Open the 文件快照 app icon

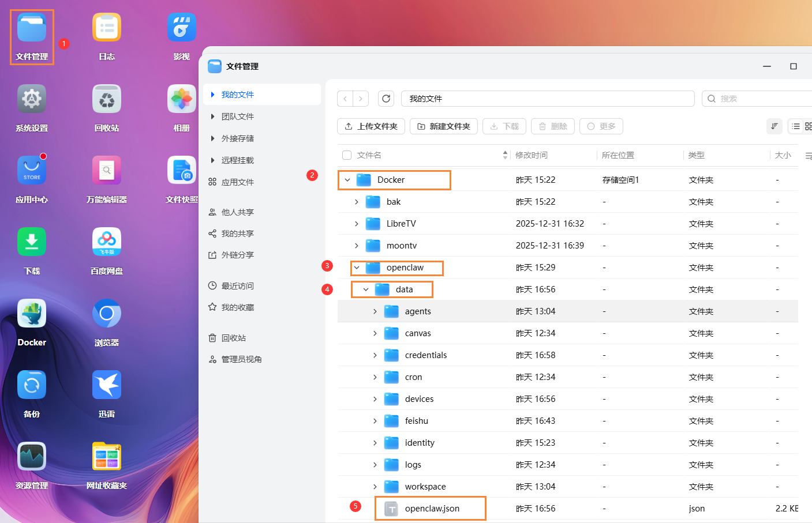181,170
